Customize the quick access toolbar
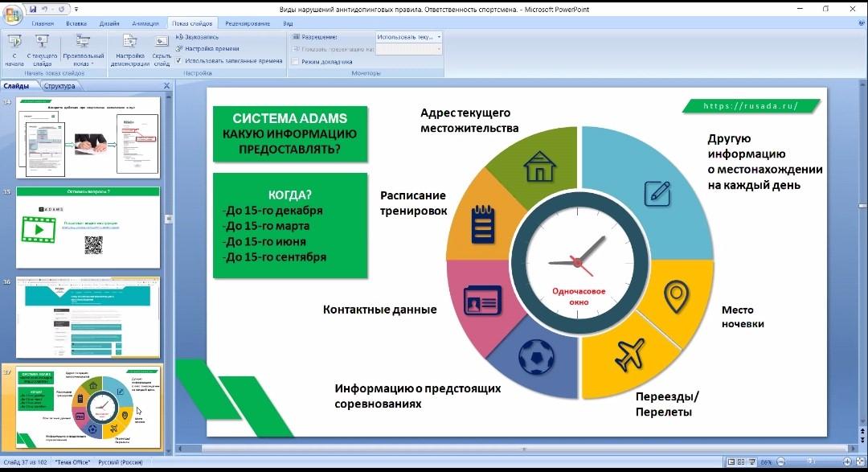Image resolution: width=868 pixels, height=472 pixels. tap(76, 10)
